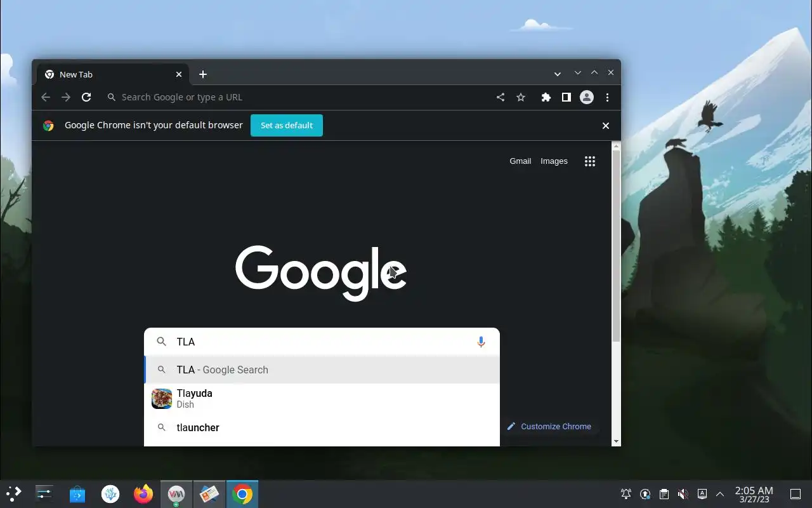Open the Chrome profile avatar
Image resolution: width=812 pixels, height=508 pixels.
pyautogui.click(x=587, y=97)
